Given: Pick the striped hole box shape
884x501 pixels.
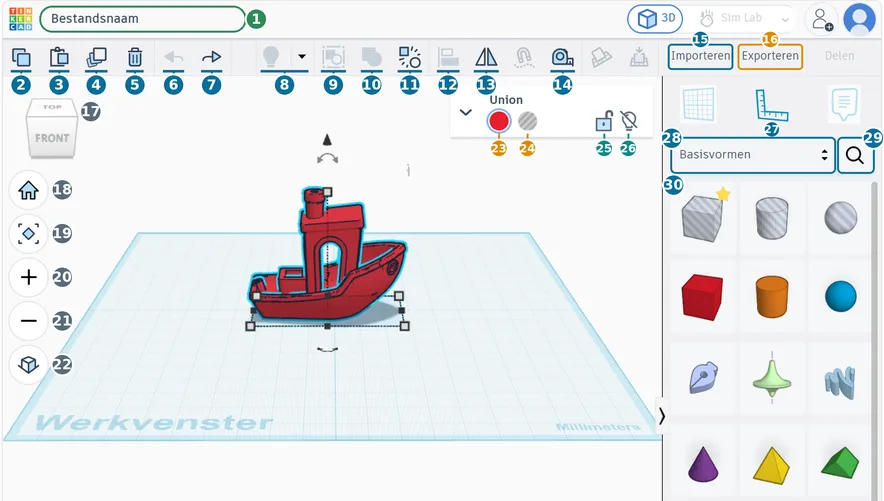Looking at the screenshot, I should coord(702,218).
